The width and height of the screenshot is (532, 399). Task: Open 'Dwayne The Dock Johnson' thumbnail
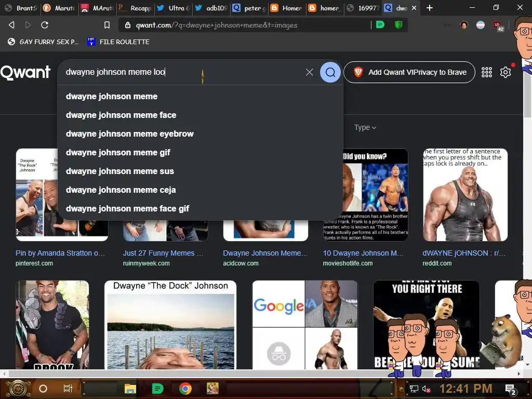(x=170, y=325)
